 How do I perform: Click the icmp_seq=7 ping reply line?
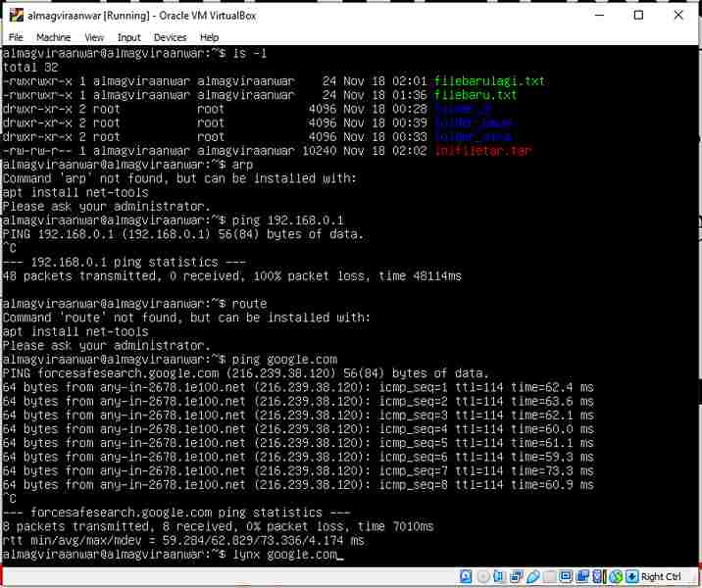point(298,470)
